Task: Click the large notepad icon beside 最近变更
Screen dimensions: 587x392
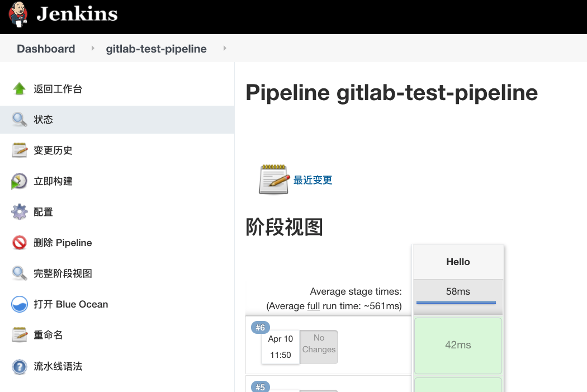Action: coord(274,180)
